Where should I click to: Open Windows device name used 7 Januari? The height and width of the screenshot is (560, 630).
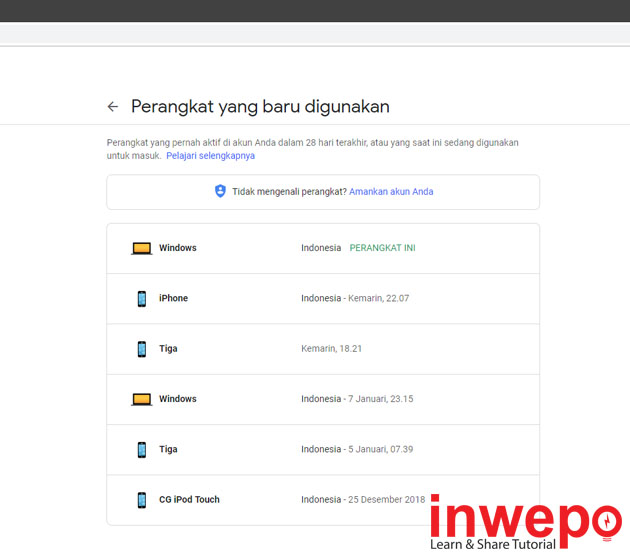click(x=177, y=399)
